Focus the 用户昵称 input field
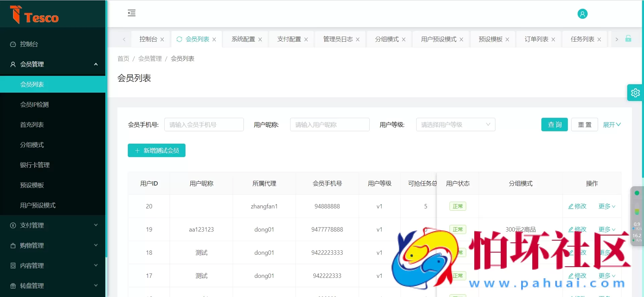 pos(330,125)
